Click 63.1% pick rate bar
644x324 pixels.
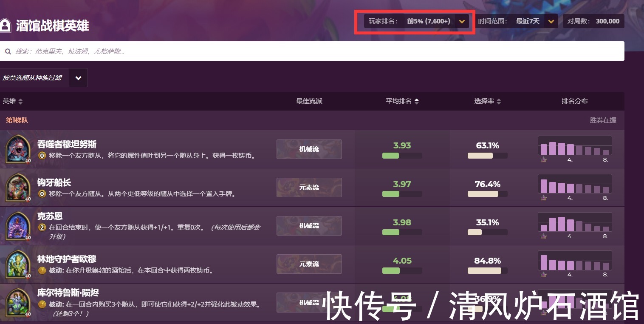pyautogui.click(x=487, y=156)
